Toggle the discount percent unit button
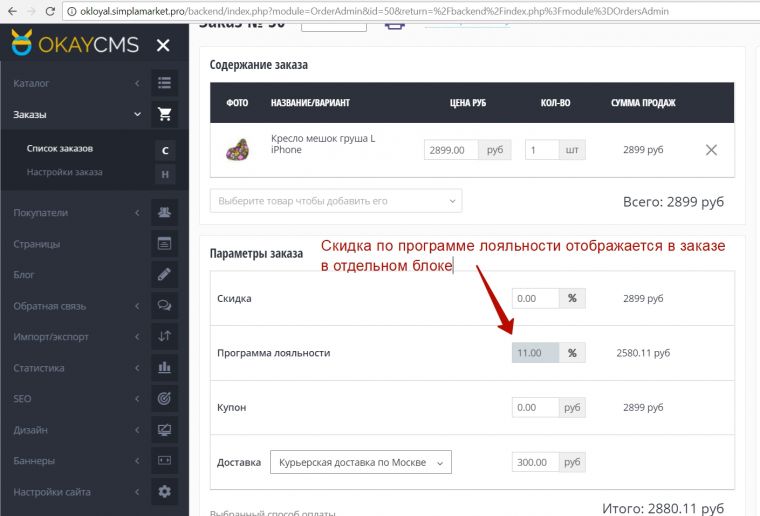The width and height of the screenshot is (760, 516). click(572, 298)
